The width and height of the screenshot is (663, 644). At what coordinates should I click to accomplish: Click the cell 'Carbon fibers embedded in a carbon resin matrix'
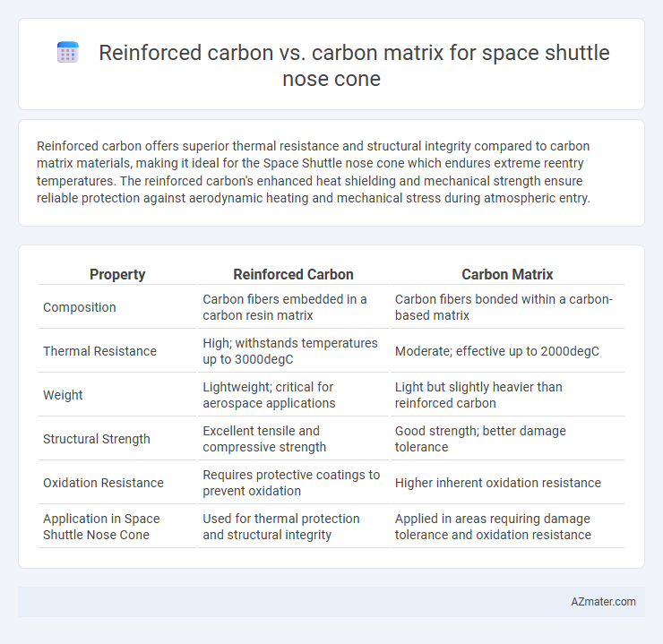pyautogui.click(x=293, y=307)
